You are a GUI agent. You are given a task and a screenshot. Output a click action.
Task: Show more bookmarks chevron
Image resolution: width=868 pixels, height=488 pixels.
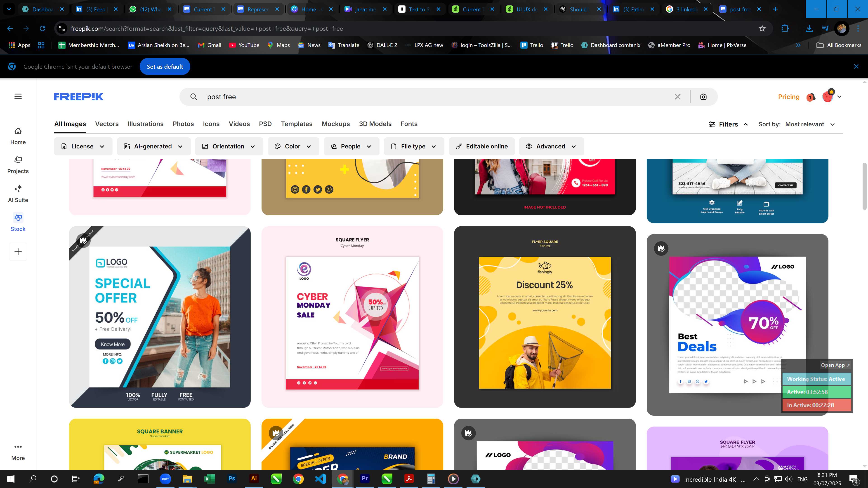click(x=798, y=45)
